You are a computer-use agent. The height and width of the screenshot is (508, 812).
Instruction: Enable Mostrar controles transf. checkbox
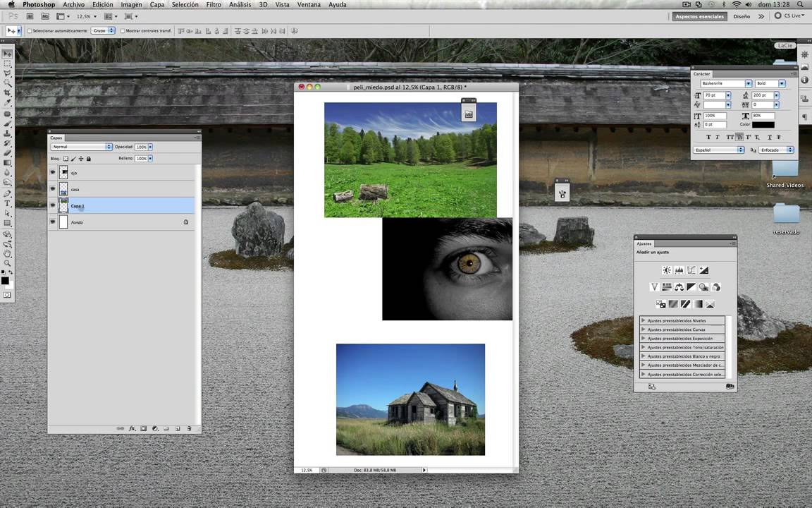click(x=123, y=30)
